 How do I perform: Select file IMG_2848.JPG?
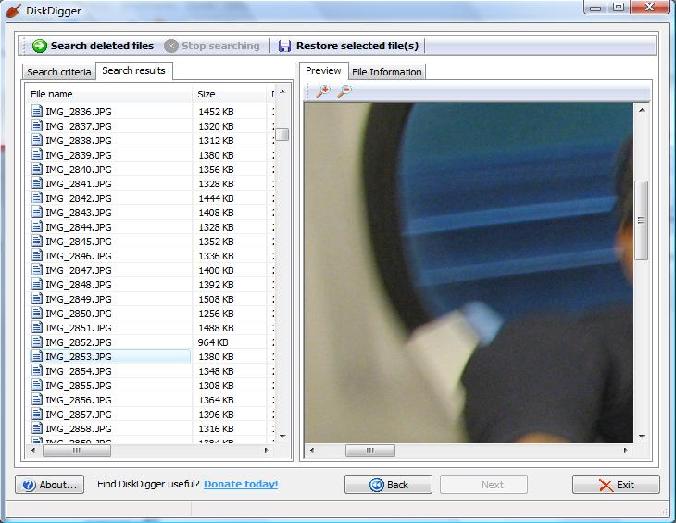pyautogui.click(x=78, y=285)
